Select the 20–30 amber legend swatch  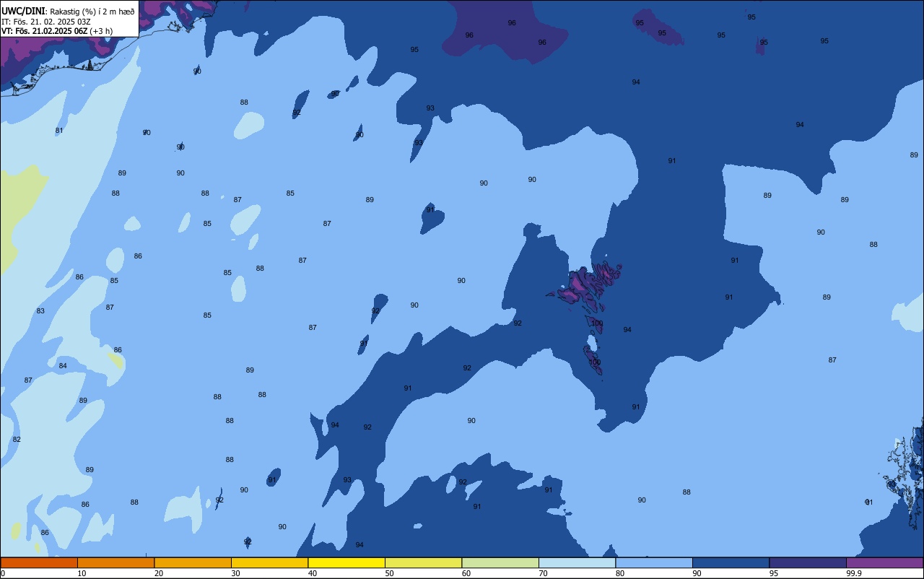(193, 562)
